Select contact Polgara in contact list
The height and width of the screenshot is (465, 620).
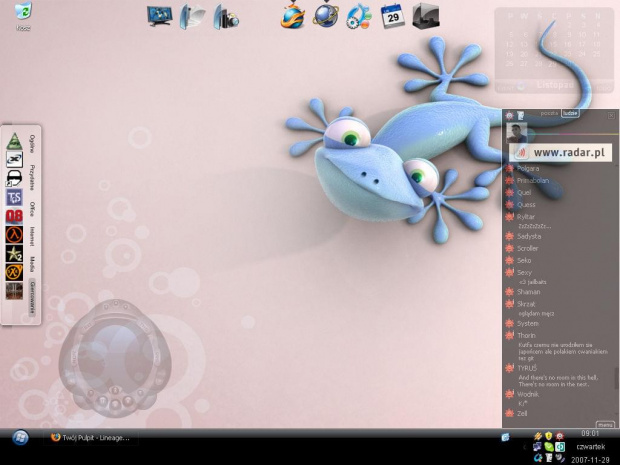point(529,168)
